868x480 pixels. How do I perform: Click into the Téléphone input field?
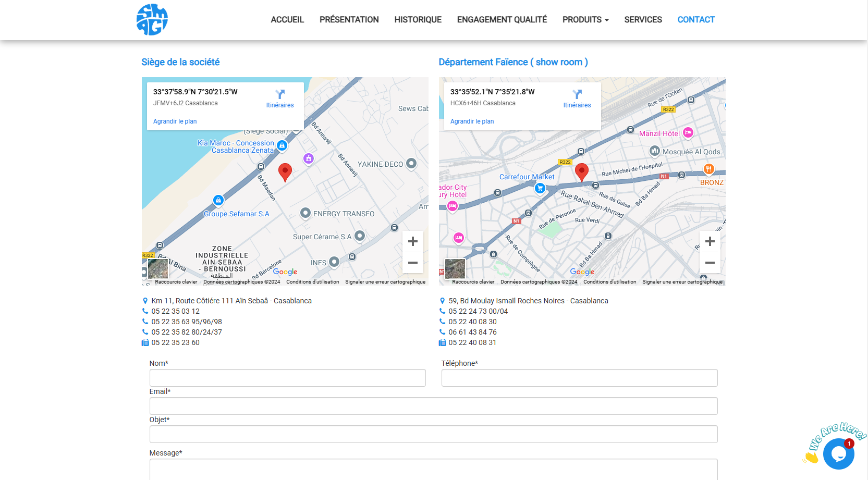pyautogui.click(x=579, y=378)
